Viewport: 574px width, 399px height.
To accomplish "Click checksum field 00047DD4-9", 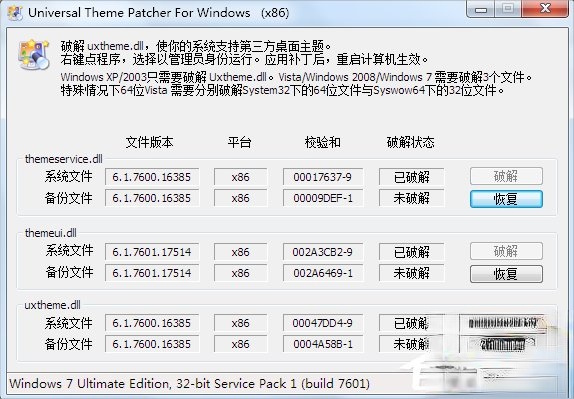I will (x=323, y=323).
